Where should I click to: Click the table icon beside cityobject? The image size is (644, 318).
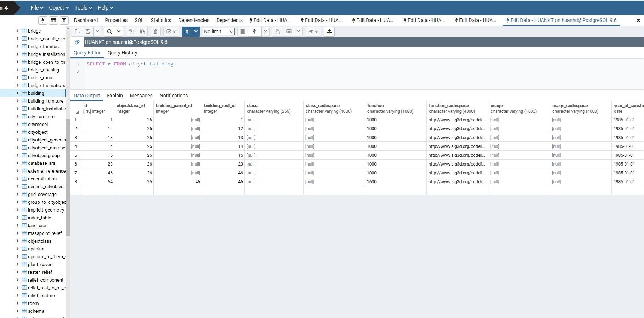coord(24,132)
